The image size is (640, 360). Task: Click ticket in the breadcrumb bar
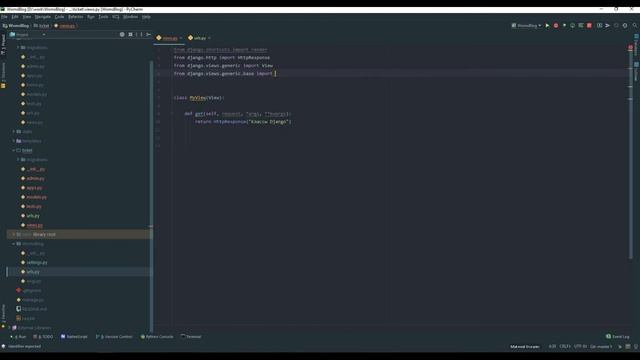[41, 26]
